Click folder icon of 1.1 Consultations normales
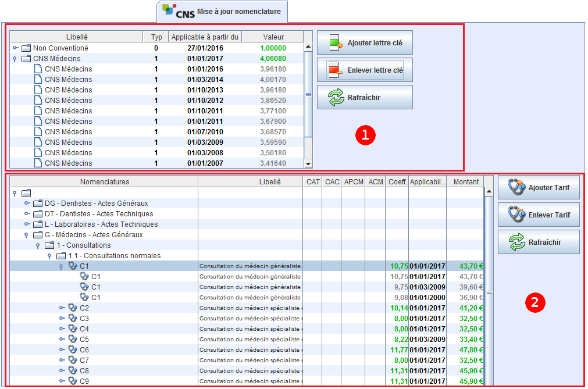 coord(61,256)
